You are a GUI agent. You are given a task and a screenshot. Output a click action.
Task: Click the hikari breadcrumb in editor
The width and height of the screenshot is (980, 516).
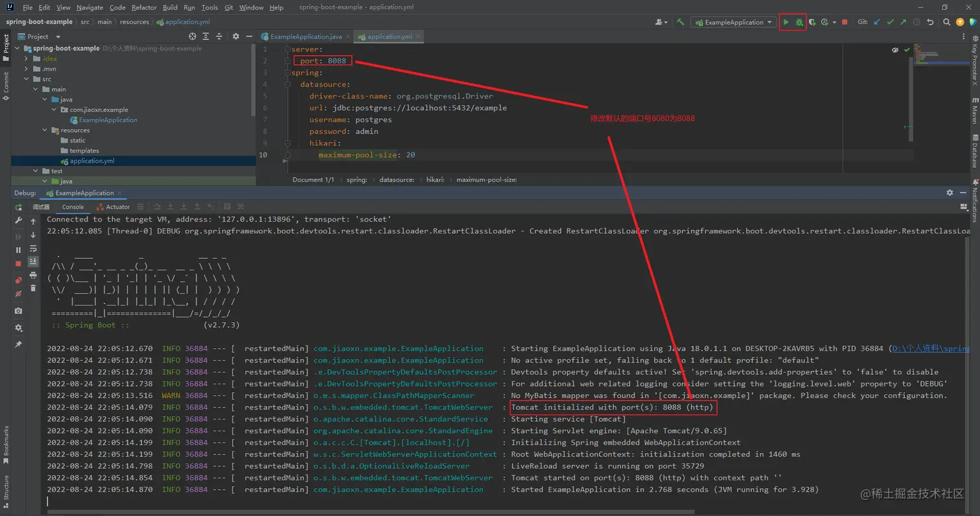pyautogui.click(x=435, y=180)
